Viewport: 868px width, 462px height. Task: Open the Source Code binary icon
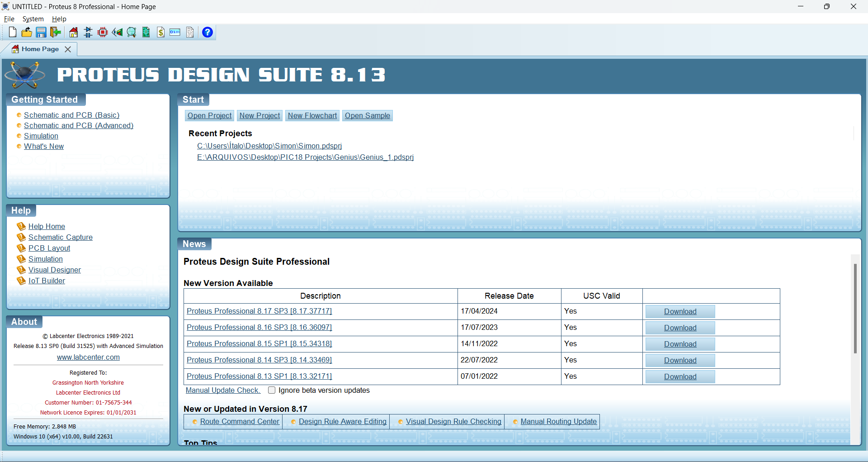click(x=175, y=32)
